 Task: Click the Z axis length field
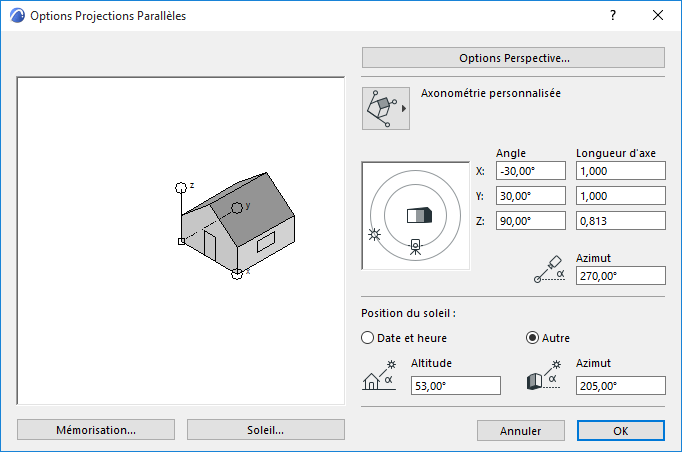pos(620,221)
